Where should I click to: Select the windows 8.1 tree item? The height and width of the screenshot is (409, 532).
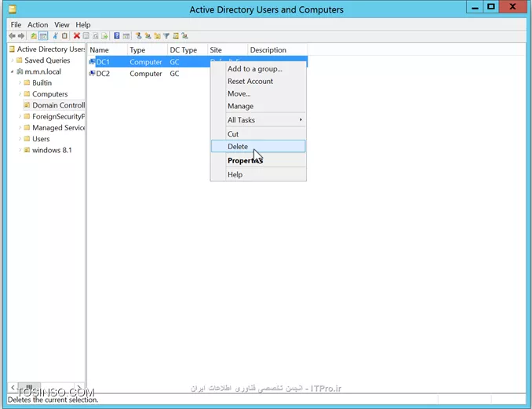(x=52, y=150)
